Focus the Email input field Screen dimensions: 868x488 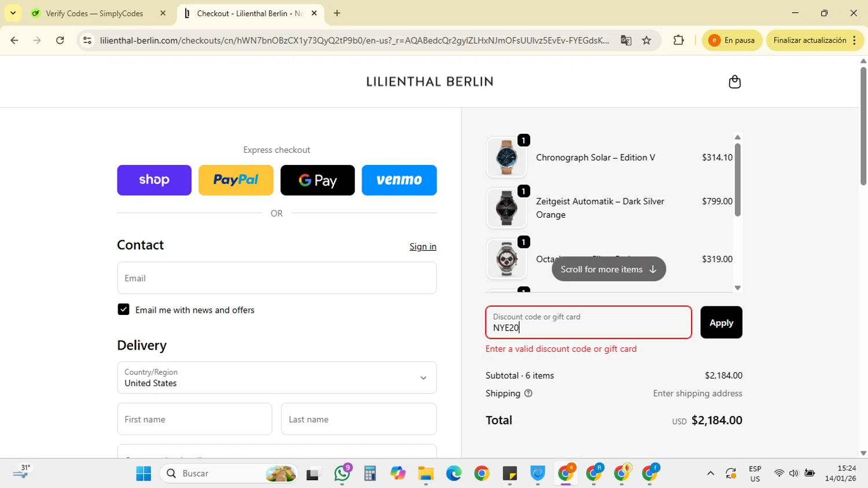[x=277, y=278]
